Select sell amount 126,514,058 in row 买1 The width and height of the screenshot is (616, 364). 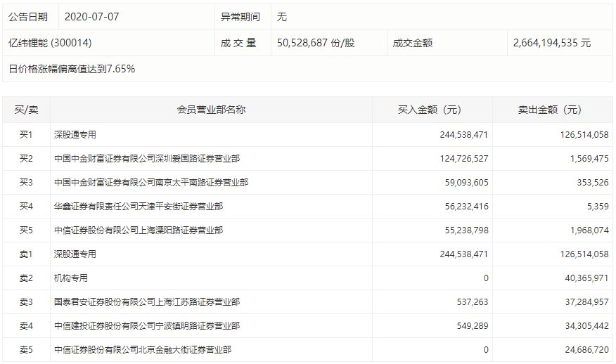[x=584, y=135]
